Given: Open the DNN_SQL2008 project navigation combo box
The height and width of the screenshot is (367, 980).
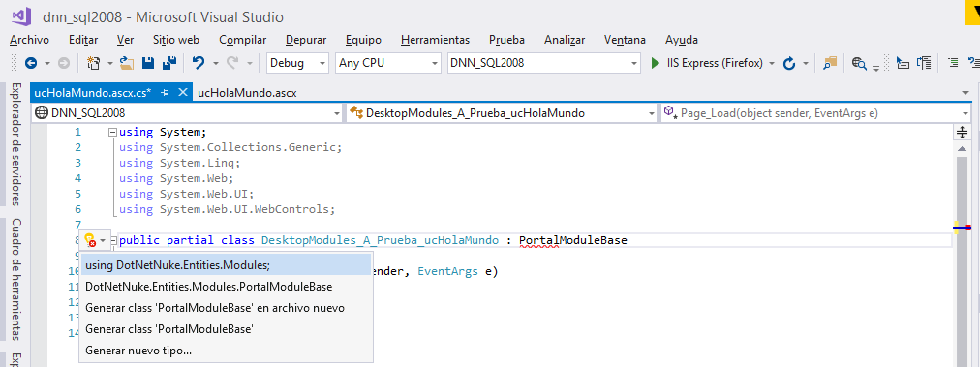Looking at the screenshot, I should [x=188, y=113].
